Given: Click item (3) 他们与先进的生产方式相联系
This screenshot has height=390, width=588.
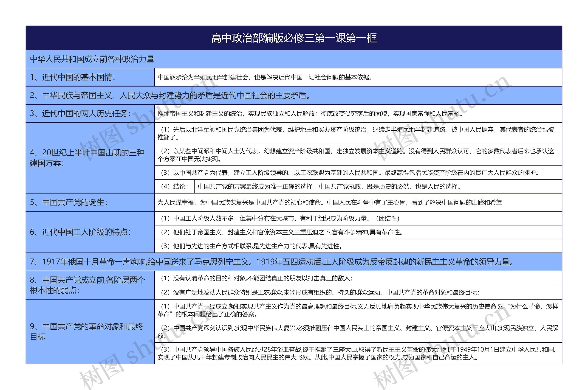Looking at the screenshot, I should (x=358, y=246).
